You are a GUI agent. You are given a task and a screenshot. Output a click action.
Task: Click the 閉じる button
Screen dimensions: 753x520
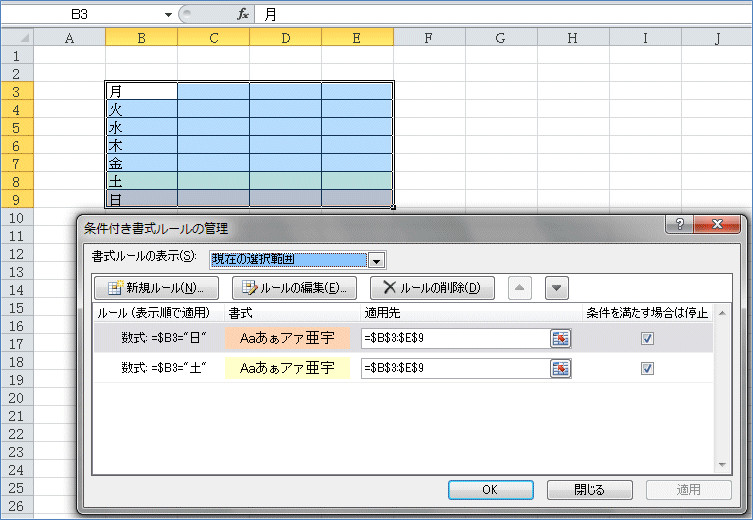pyautogui.click(x=590, y=490)
